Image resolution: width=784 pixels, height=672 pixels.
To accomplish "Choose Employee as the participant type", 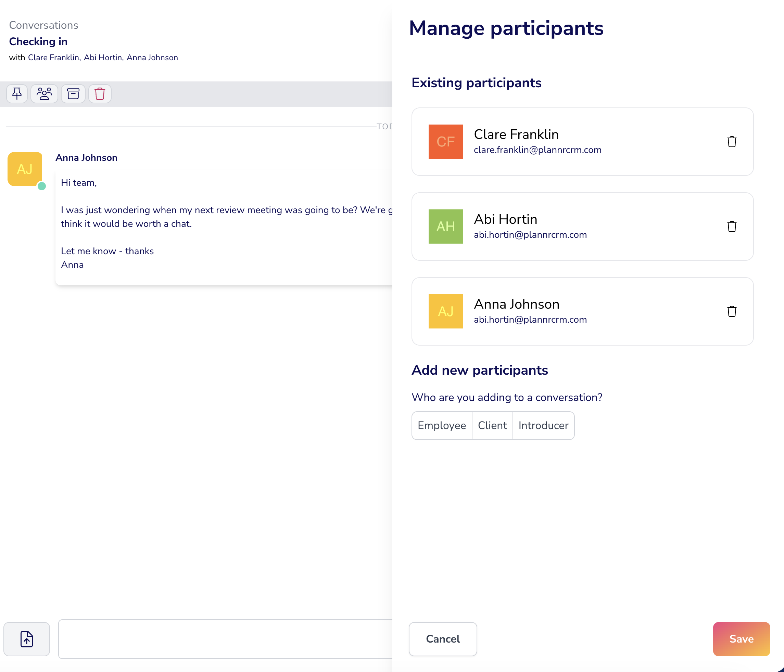I will click(x=442, y=425).
